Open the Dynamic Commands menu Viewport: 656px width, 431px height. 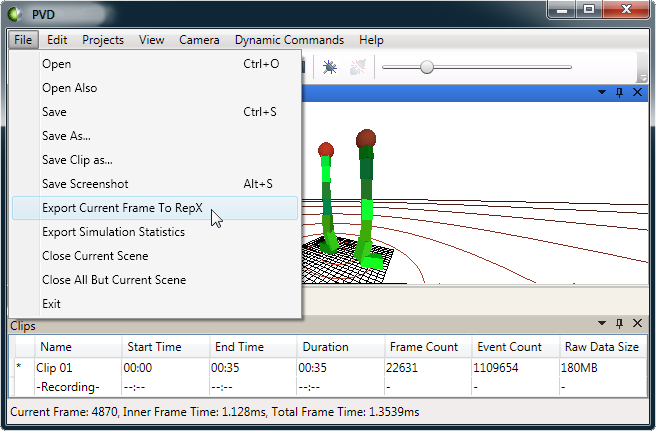289,40
